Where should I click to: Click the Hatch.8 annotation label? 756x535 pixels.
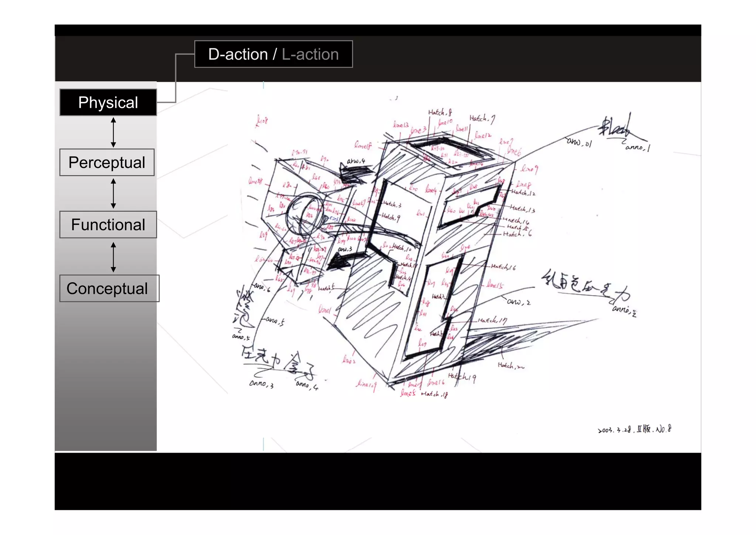(440, 112)
